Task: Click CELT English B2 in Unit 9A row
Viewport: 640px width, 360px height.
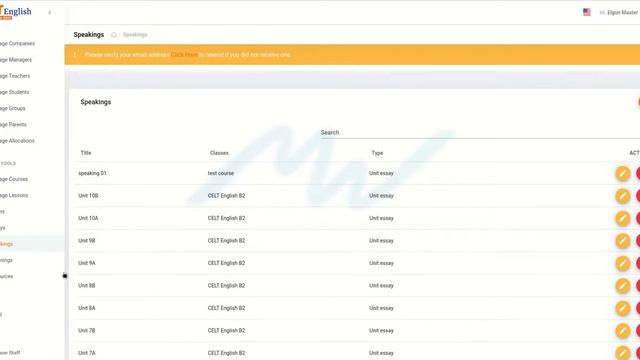Action: [x=227, y=263]
